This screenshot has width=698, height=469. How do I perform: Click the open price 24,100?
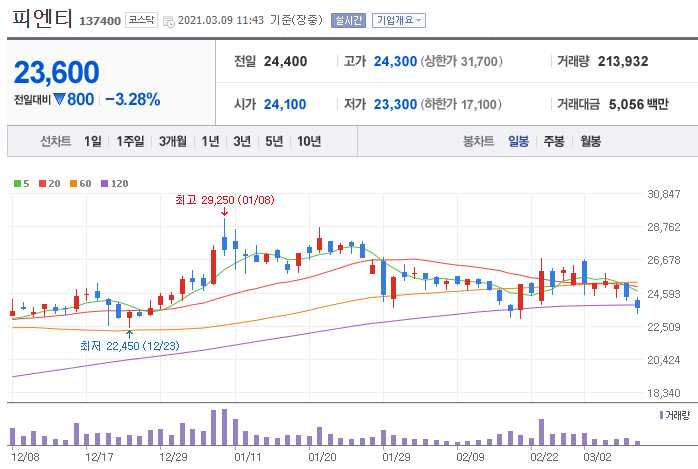click(285, 105)
